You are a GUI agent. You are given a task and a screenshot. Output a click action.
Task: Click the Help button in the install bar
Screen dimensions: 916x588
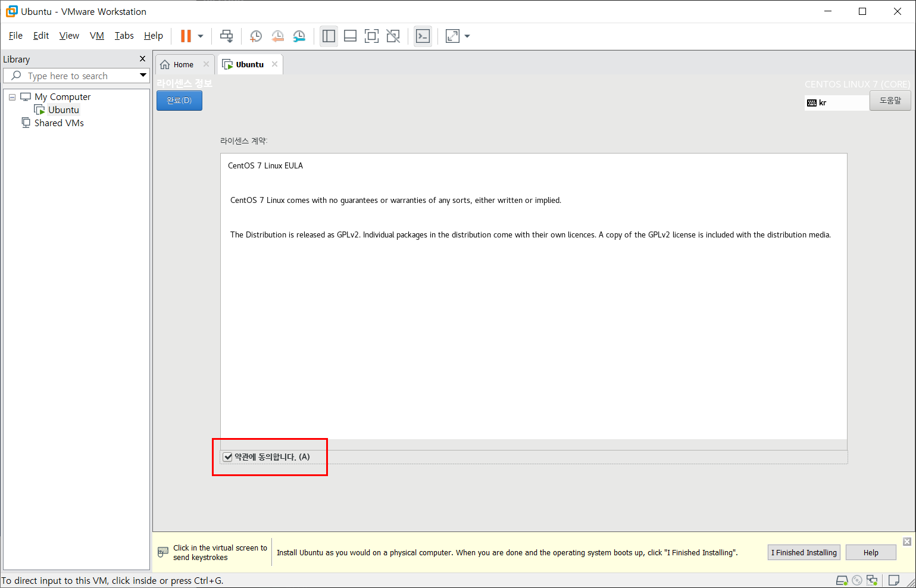871,552
